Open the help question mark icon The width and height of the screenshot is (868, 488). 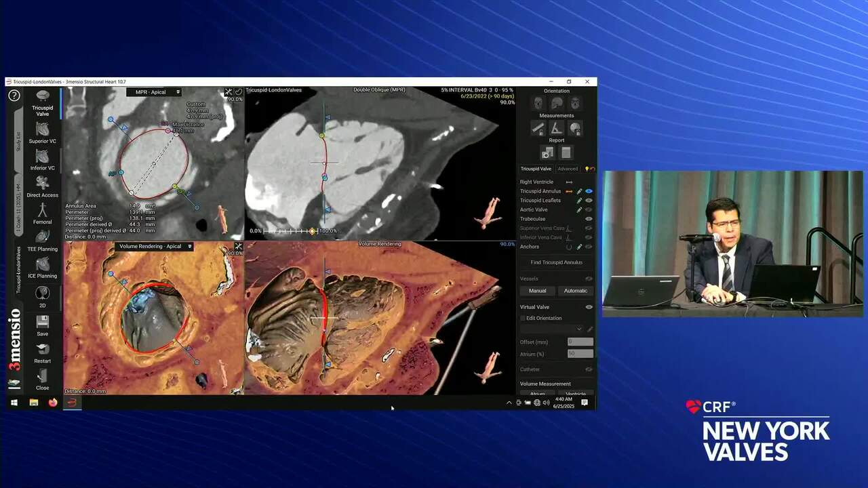click(x=14, y=96)
